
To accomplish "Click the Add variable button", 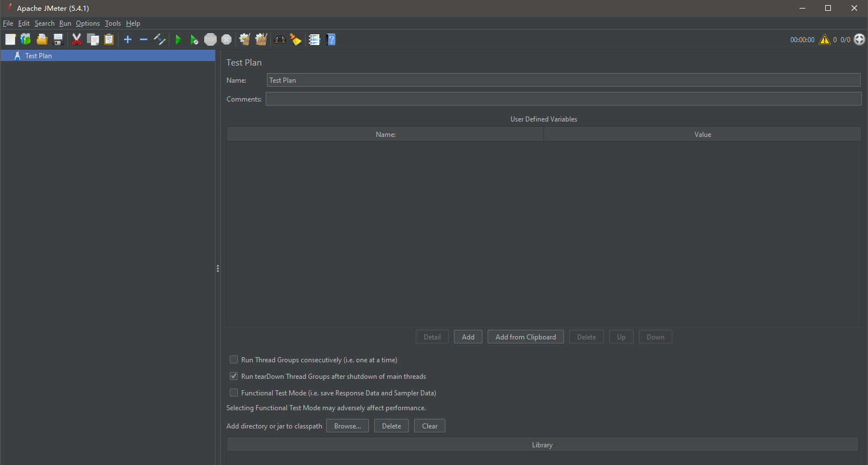I will (x=468, y=337).
